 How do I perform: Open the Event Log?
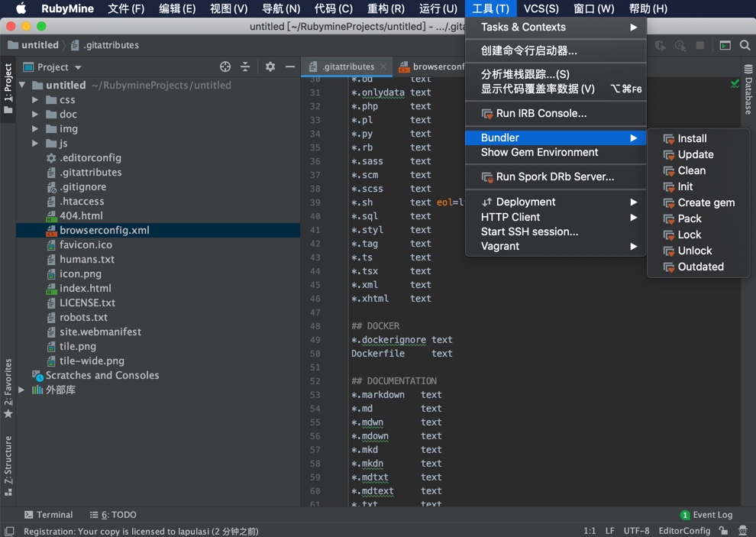click(x=706, y=515)
